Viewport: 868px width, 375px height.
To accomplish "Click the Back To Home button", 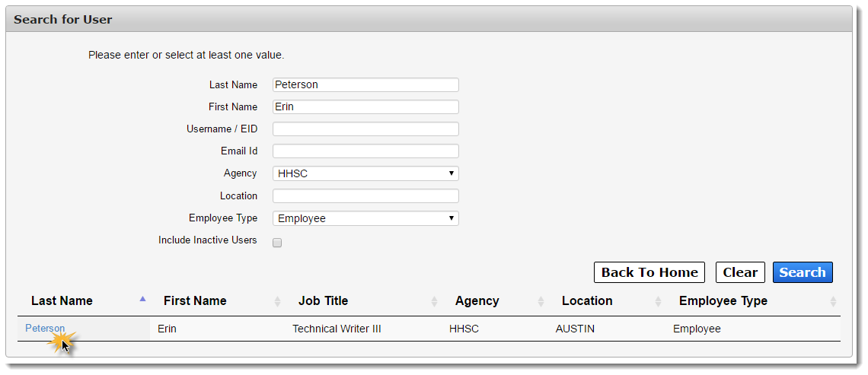I will (649, 272).
